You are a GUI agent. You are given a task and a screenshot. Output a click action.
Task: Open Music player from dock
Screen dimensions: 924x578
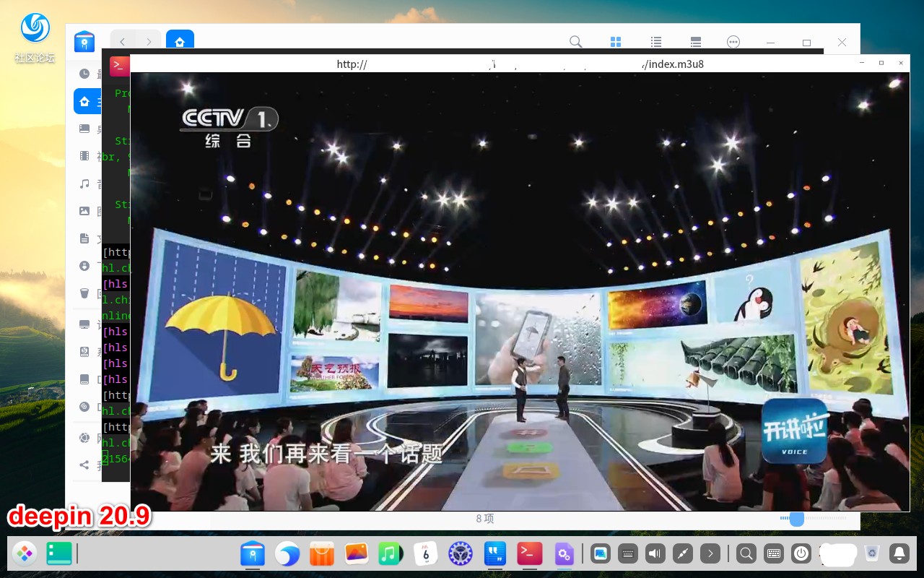tap(391, 554)
